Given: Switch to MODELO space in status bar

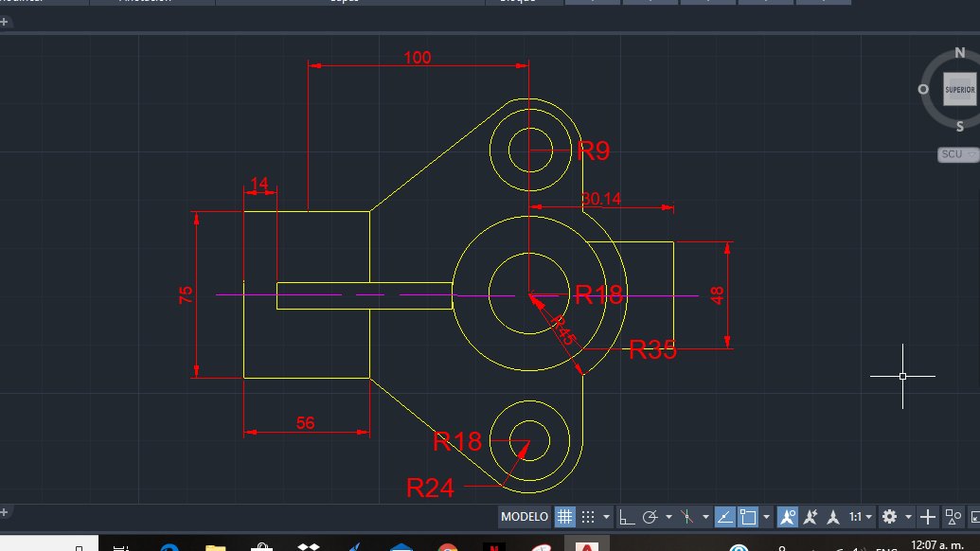Looking at the screenshot, I should click(x=524, y=517).
